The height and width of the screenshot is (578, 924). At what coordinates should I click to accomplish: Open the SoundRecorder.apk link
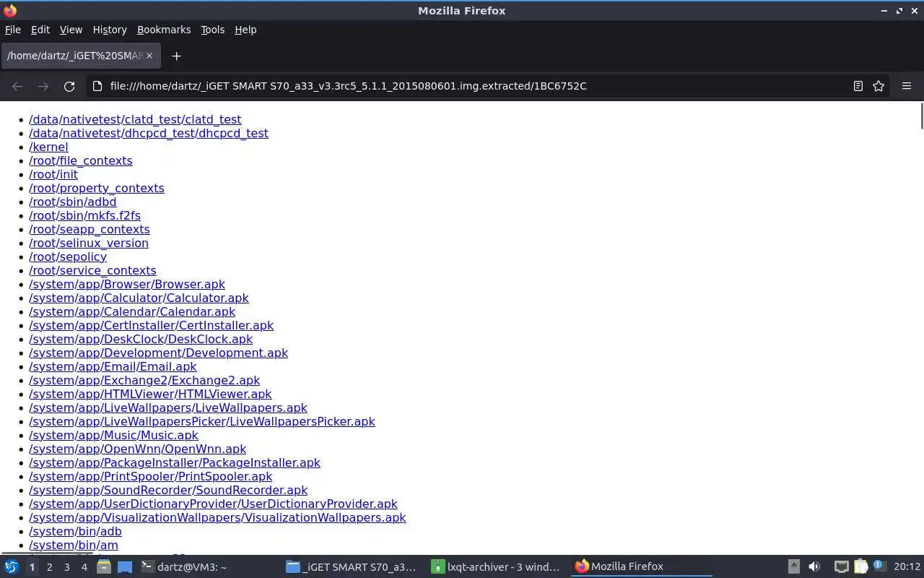pos(168,490)
